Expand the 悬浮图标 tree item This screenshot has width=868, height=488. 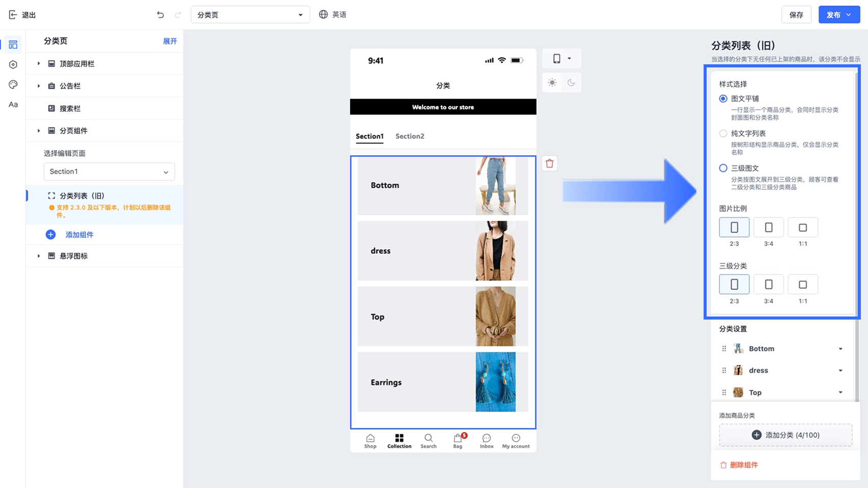coord(39,256)
